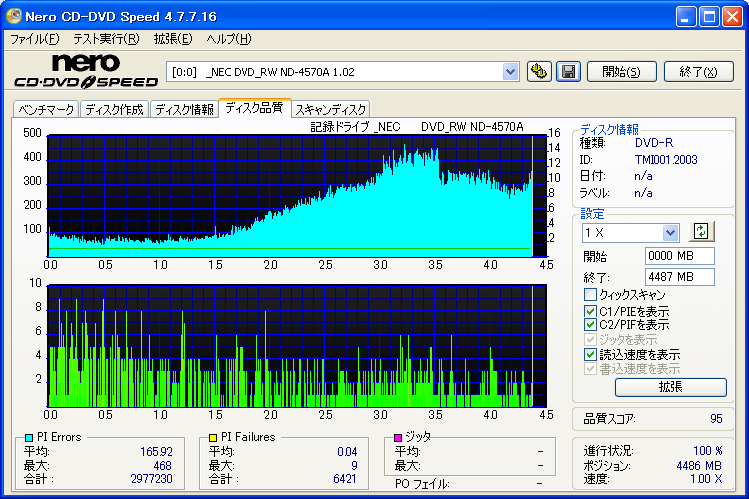The height and width of the screenshot is (499, 749).
Task: Switch to the スキャンディスク tab
Action: click(x=330, y=109)
